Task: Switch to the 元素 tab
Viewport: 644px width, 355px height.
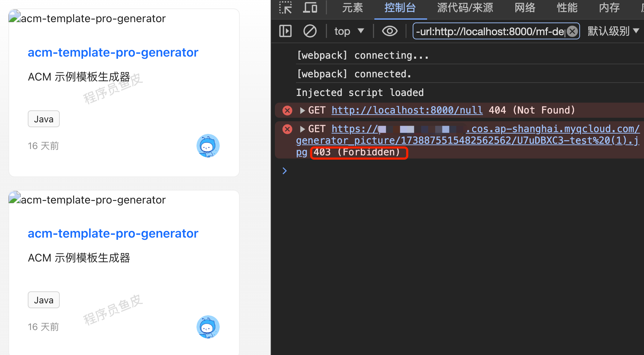Action: tap(352, 8)
